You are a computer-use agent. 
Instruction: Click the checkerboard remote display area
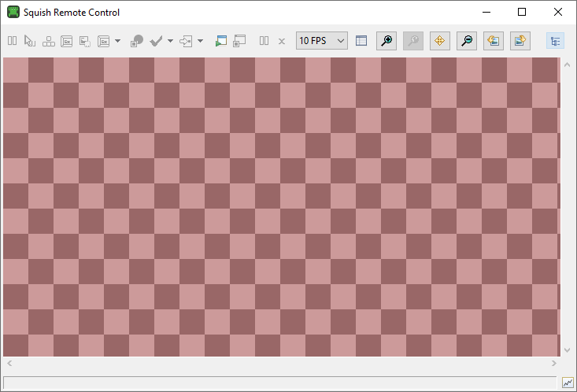(280, 207)
